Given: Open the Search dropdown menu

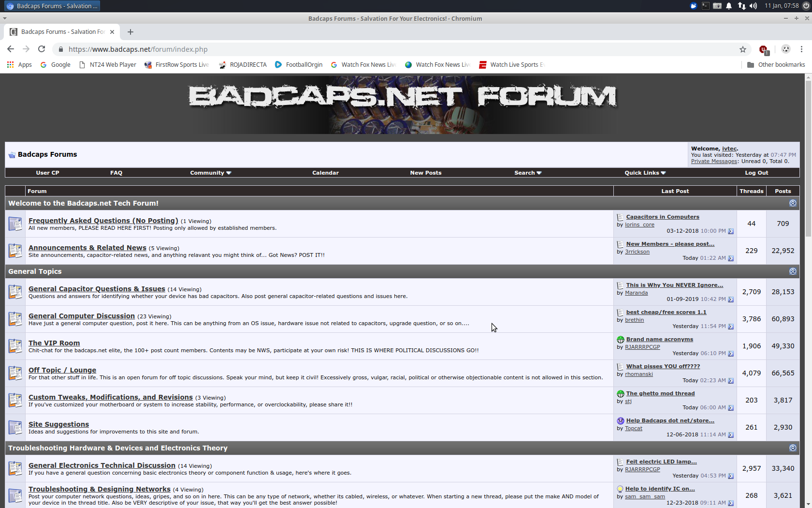Looking at the screenshot, I should (528, 173).
